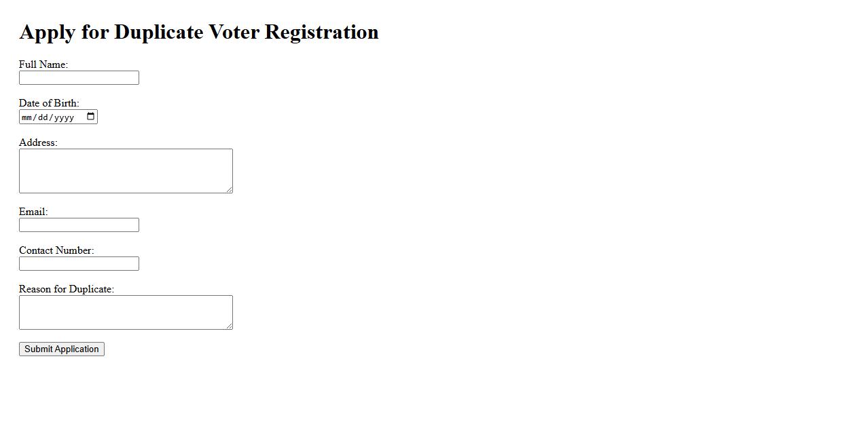Select the year segment in Date of Birth
The height and width of the screenshot is (441, 868).
click(x=64, y=117)
